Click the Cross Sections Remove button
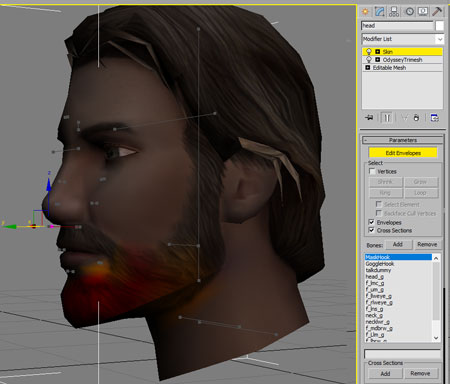The height and width of the screenshot is (384, 450). 421,374
